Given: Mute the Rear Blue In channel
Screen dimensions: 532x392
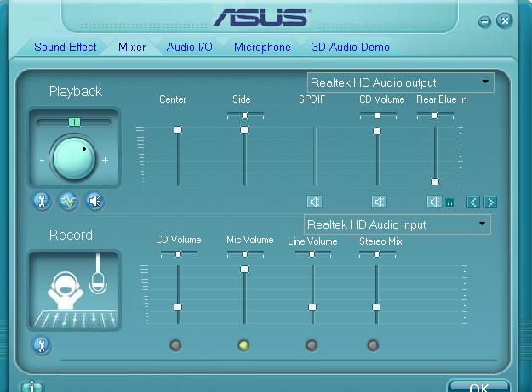Looking at the screenshot, I should tap(435, 202).
